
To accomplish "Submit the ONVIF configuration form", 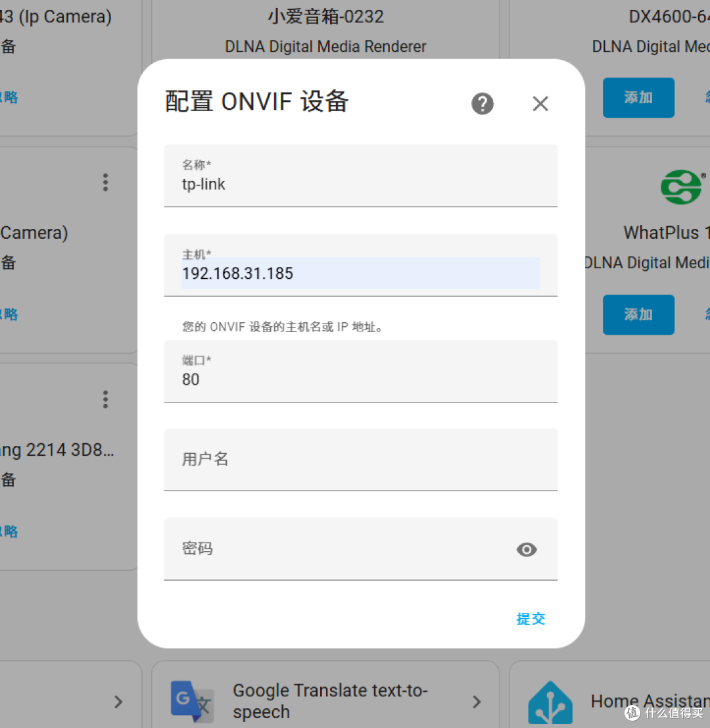I will pos(531,618).
